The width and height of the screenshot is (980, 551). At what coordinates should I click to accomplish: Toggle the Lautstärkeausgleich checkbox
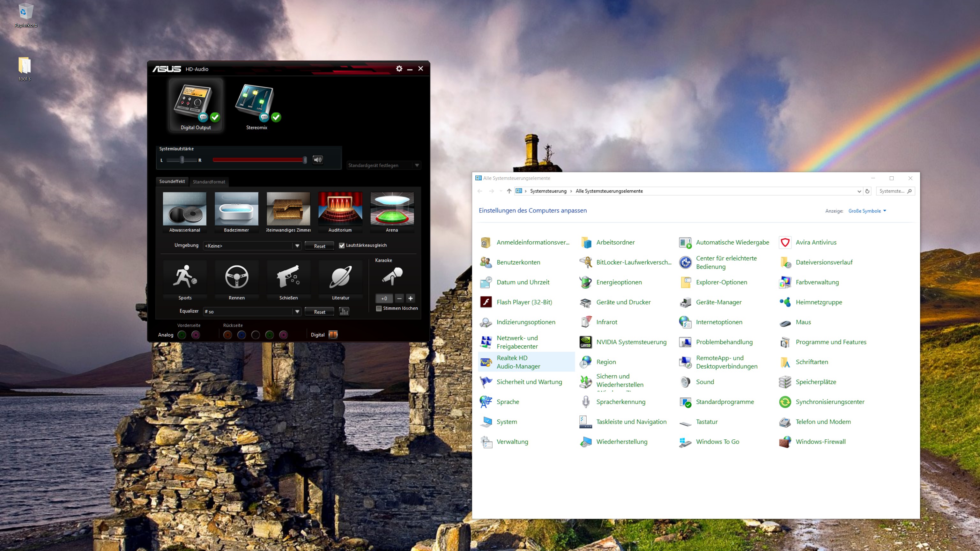342,245
